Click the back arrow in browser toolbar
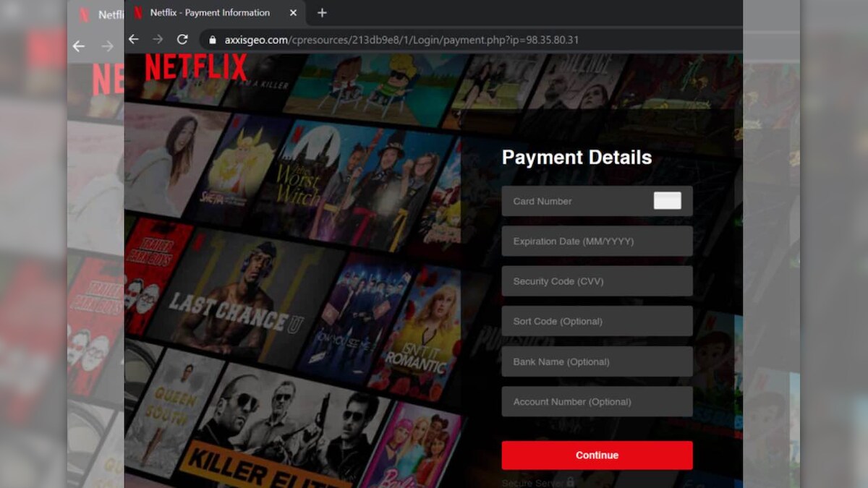 134,40
